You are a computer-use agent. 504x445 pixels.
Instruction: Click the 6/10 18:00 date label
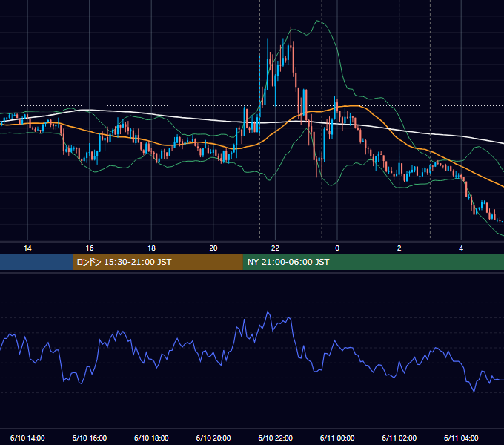[151, 438]
